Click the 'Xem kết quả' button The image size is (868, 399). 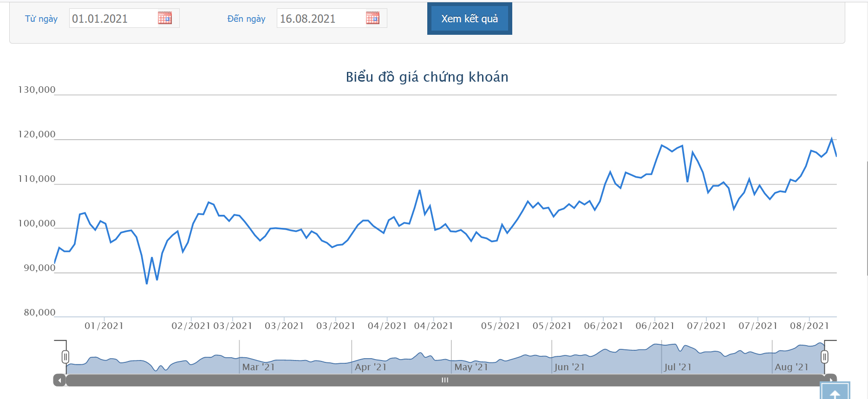click(x=470, y=19)
